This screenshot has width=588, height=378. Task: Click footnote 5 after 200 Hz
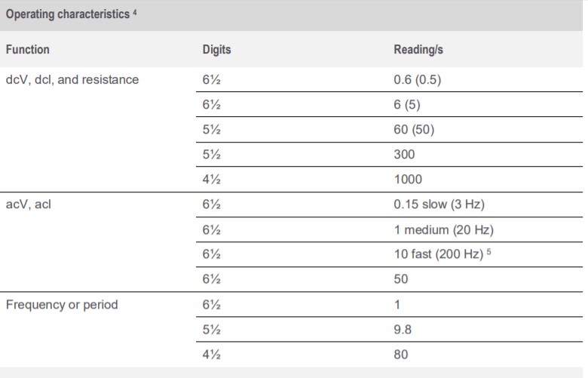pyautogui.click(x=489, y=251)
